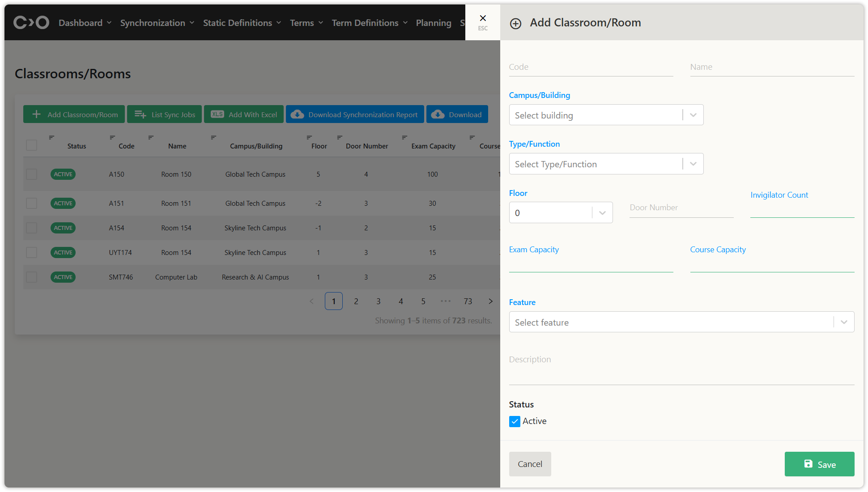Click the plus-circle icon beside Add Classroom/Room title

[x=515, y=24]
